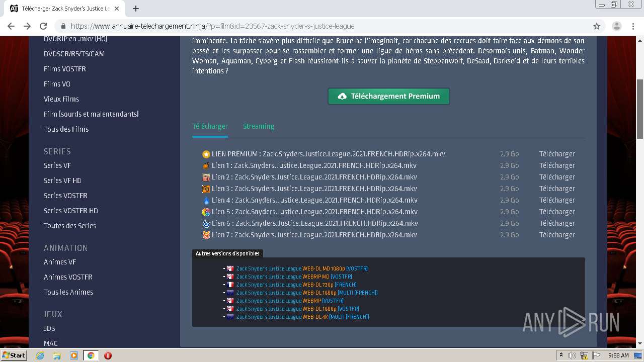The image size is (644, 362).
Task: Reload the page with refresh icon
Action: tap(43, 26)
